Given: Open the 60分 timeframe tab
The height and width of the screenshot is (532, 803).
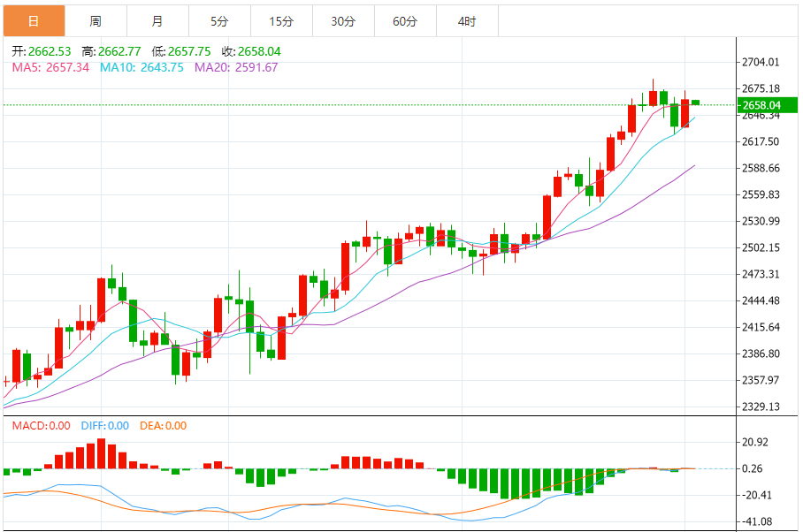Looking at the screenshot, I should [406, 21].
